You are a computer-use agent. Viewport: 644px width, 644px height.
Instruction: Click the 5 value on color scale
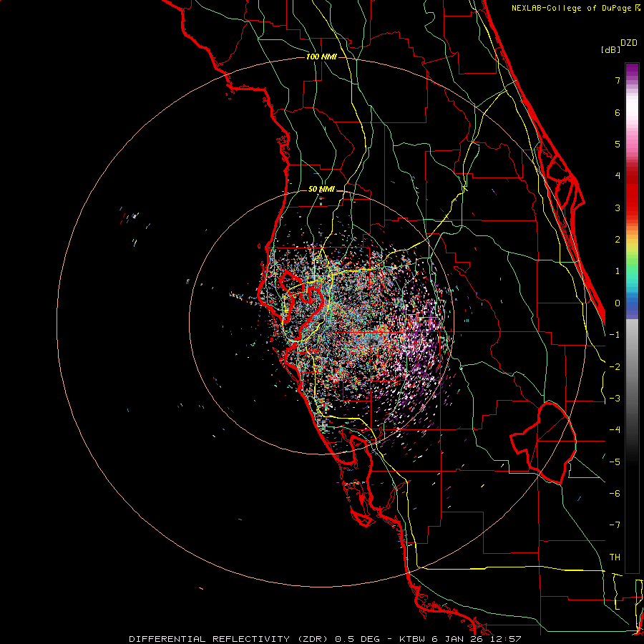(x=618, y=144)
